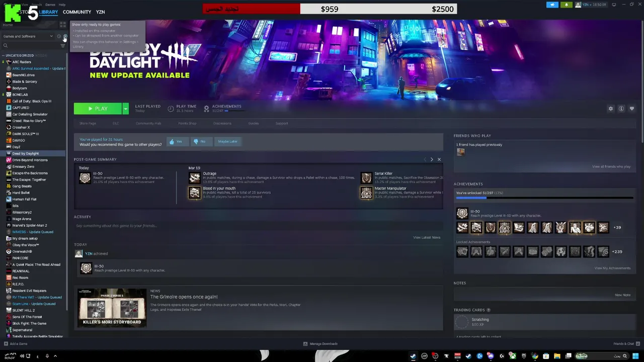
Task: Open Support tab
Action: pos(282,123)
